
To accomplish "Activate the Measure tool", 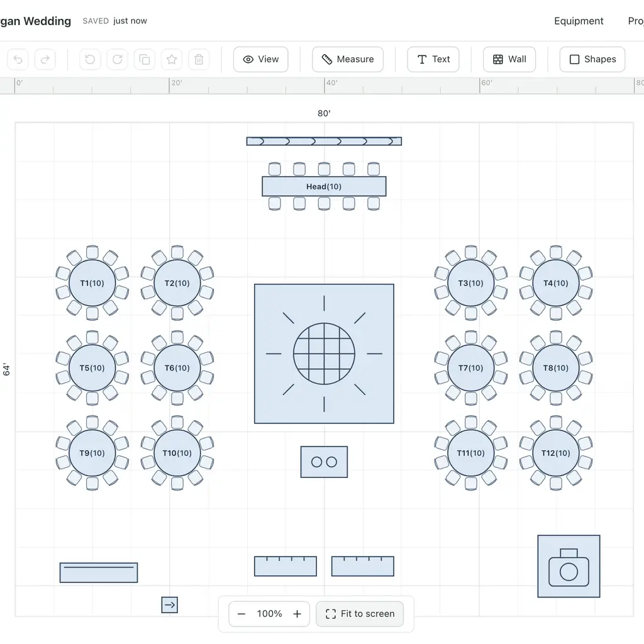I will (x=347, y=59).
